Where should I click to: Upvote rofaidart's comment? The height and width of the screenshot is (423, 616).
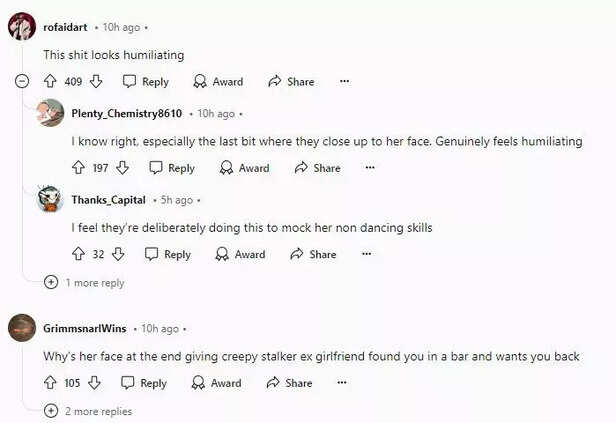pos(50,81)
